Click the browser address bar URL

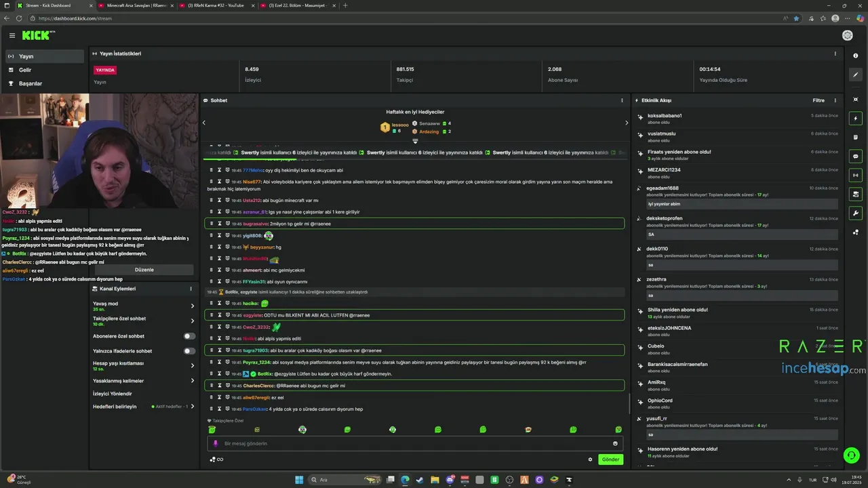click(75, 18)
